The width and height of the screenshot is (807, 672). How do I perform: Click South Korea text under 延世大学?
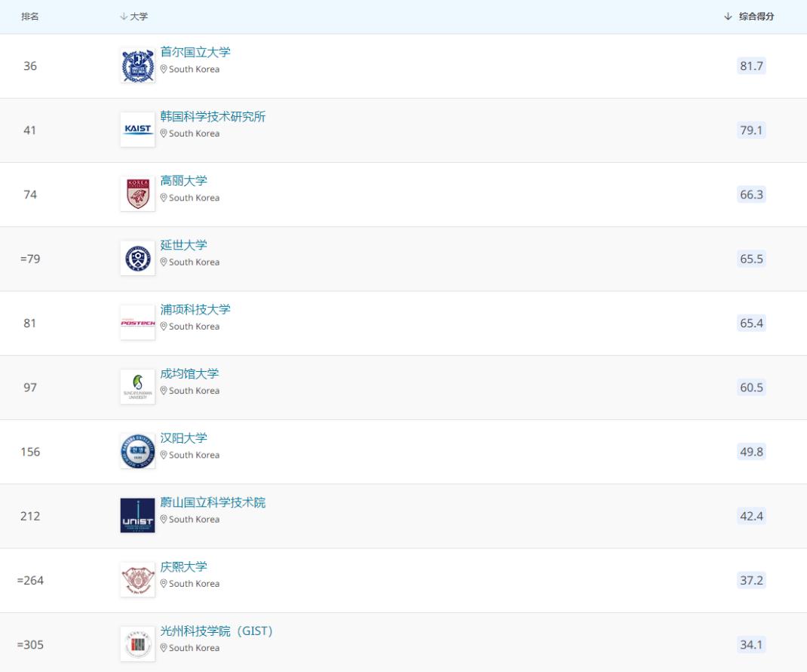click(x=194, y=262)
